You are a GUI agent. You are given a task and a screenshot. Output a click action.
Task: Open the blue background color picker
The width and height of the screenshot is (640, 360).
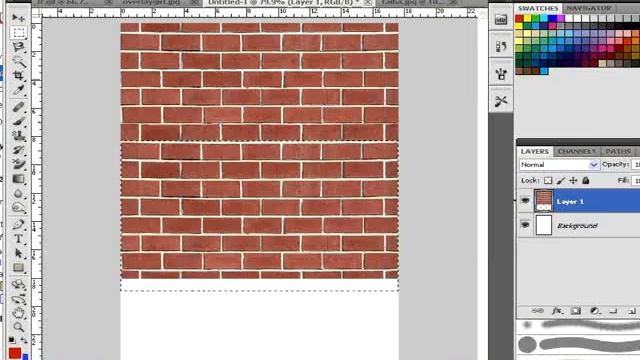coord(25,357)
